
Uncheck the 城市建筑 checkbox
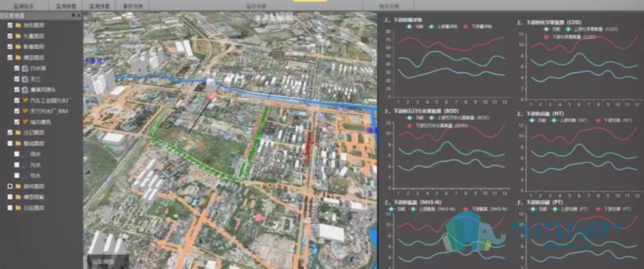pyautogui.click(x=17, y=122)
